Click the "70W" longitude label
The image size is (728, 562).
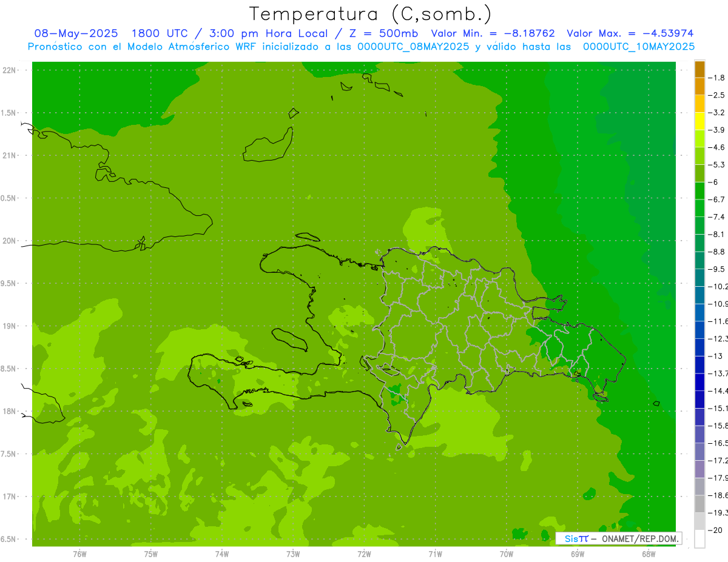coord(507,554)
